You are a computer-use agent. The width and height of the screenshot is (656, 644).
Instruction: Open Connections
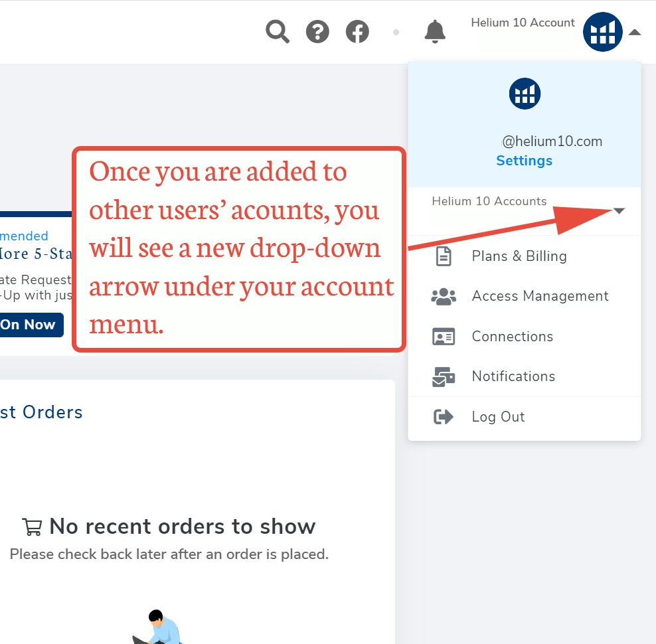pyautogui.click(x=513, y=337)
